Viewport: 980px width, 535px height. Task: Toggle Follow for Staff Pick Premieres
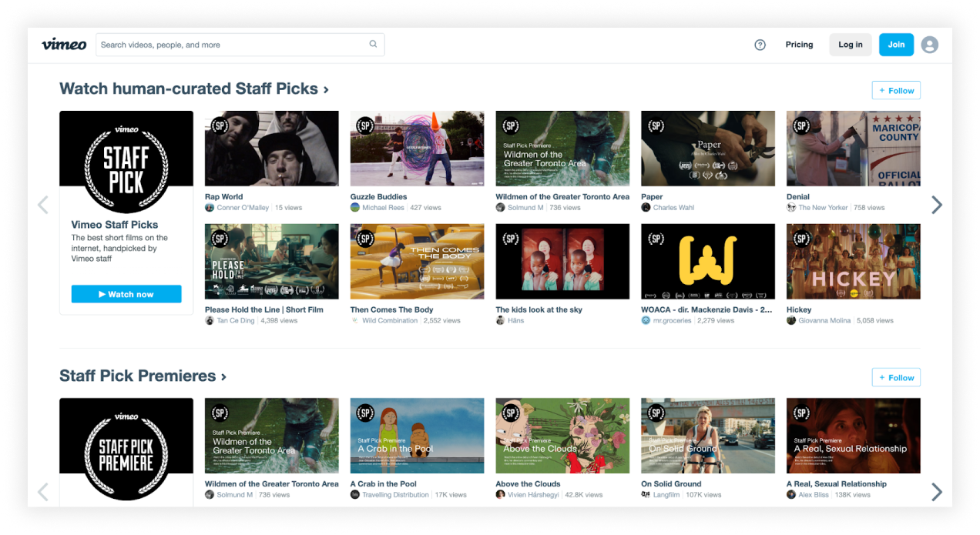(x=895, y=377)
